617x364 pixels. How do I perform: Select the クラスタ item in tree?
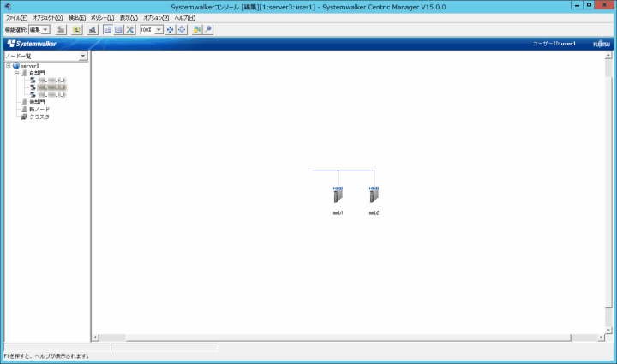(x=39, y=116)
